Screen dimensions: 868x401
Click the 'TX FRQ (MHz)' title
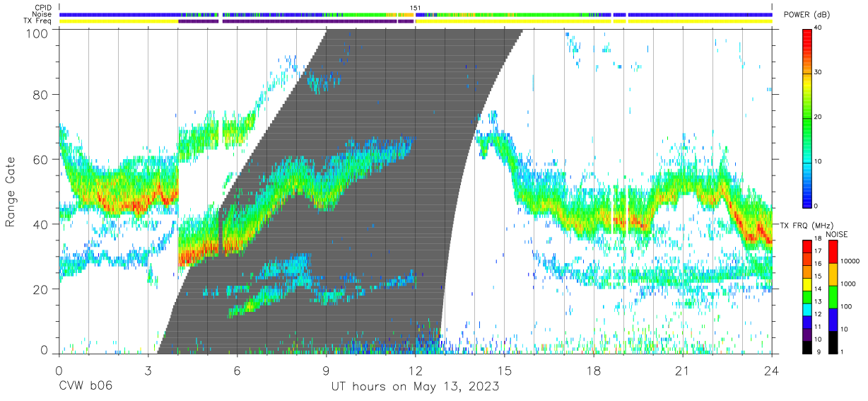click(806, 225)
